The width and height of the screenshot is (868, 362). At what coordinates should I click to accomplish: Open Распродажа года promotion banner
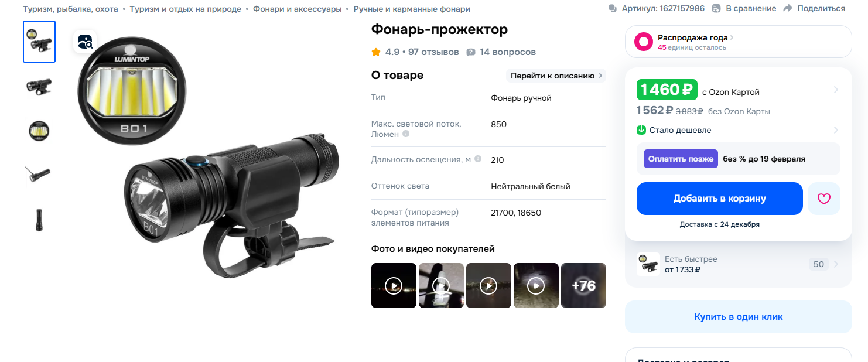coord(739,42)
